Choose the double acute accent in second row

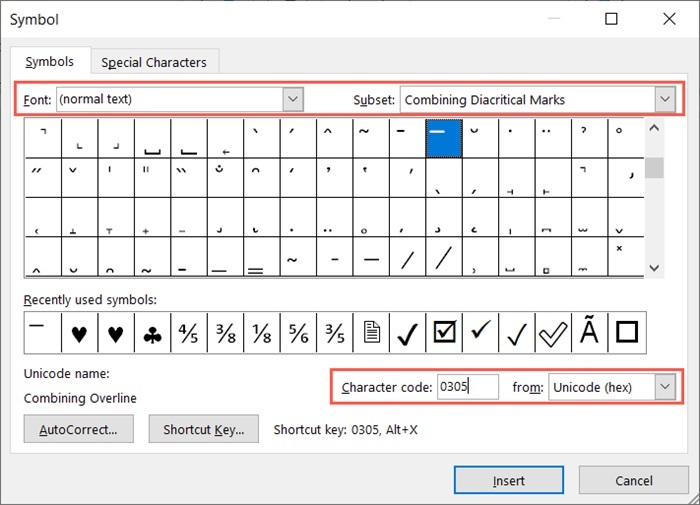coord(43,178)
